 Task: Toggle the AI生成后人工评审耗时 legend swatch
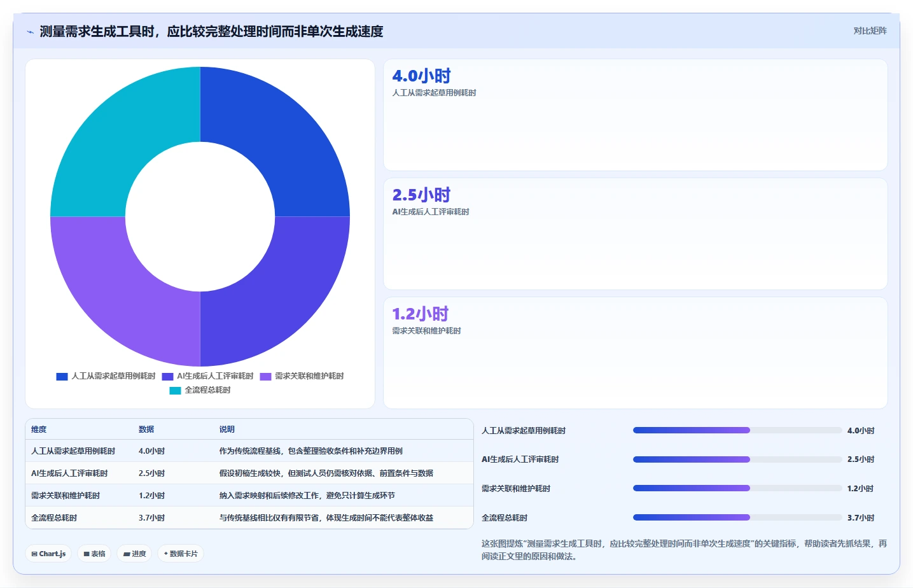point(167,376)
